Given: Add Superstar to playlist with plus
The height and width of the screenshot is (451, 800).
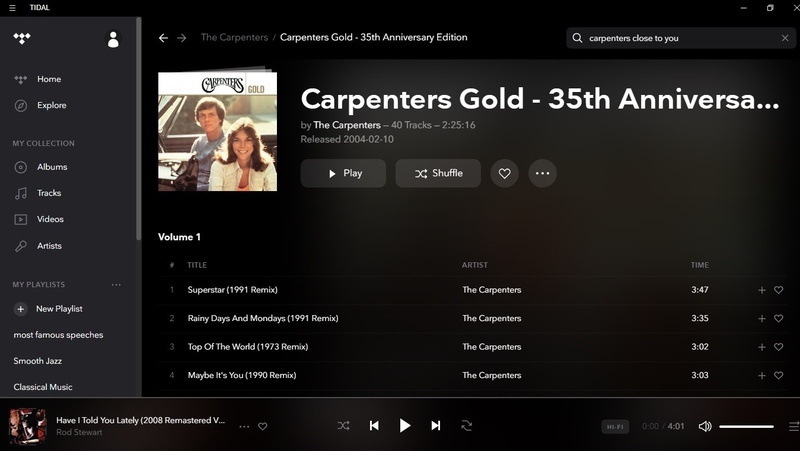Looking at the screenshot, I should tap(762, 290).
